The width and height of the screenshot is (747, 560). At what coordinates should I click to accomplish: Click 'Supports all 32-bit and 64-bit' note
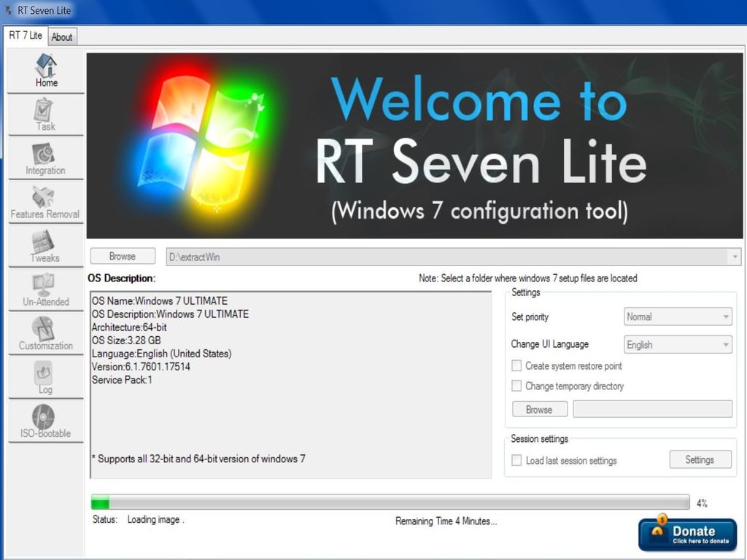(198, 459)
